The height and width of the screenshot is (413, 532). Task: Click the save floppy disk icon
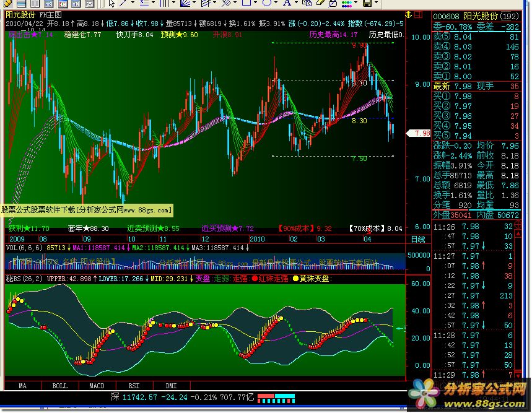pyautogui.click(x=367, y=3)
